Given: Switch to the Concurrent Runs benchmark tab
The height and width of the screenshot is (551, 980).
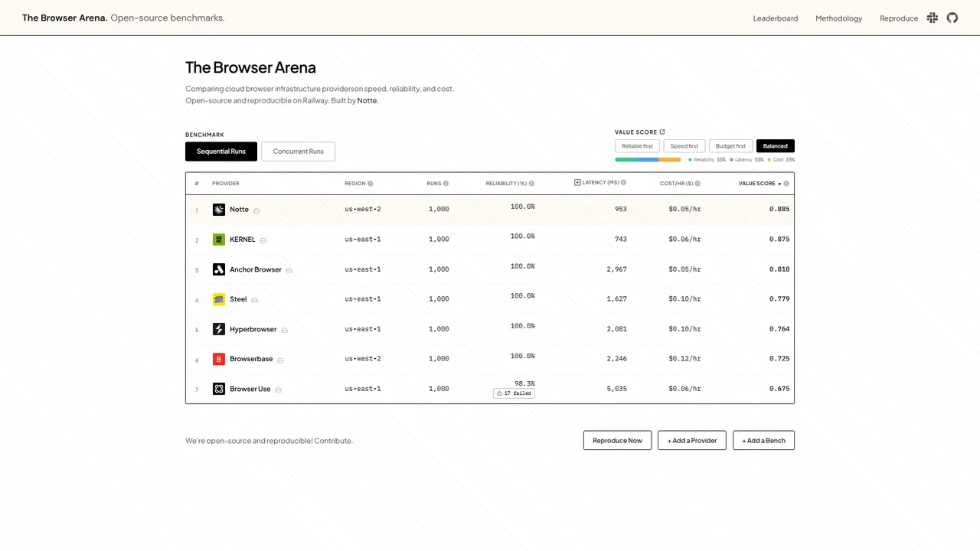Looking at the screenshot, I should 298,151.
